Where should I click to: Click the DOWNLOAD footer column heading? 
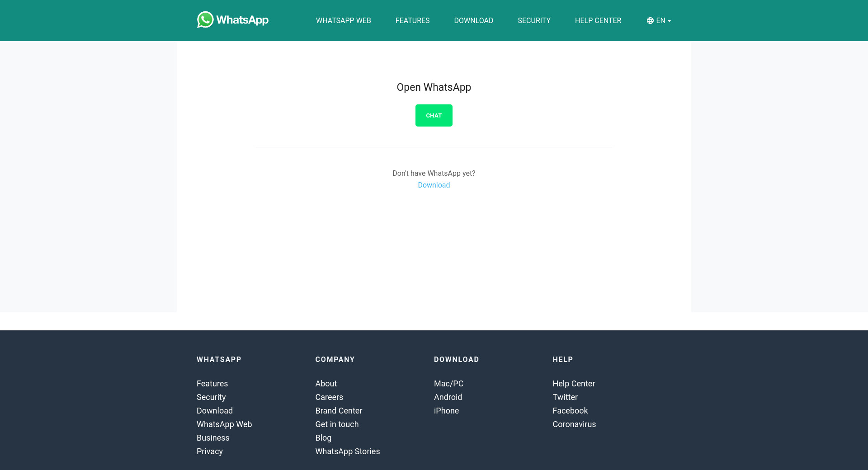457,360
